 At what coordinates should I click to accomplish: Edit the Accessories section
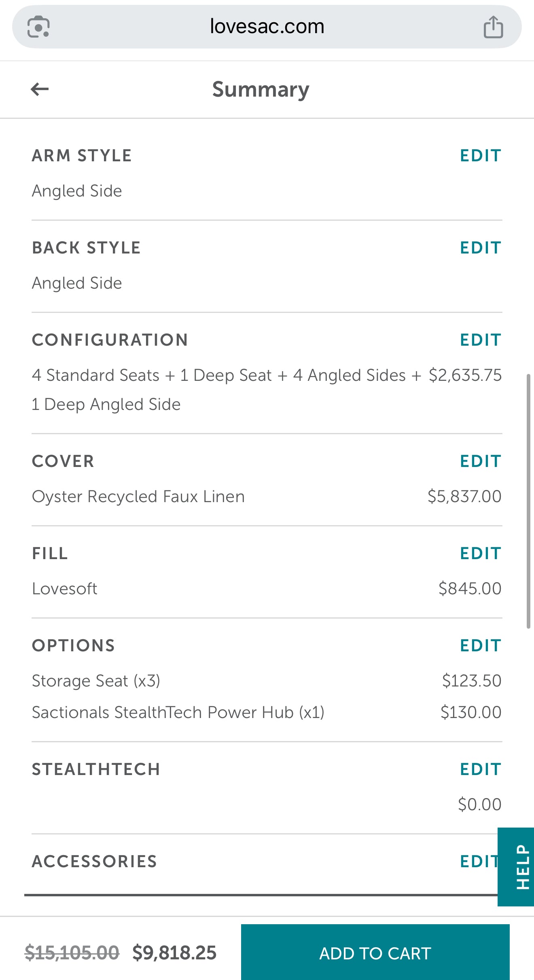478,862
